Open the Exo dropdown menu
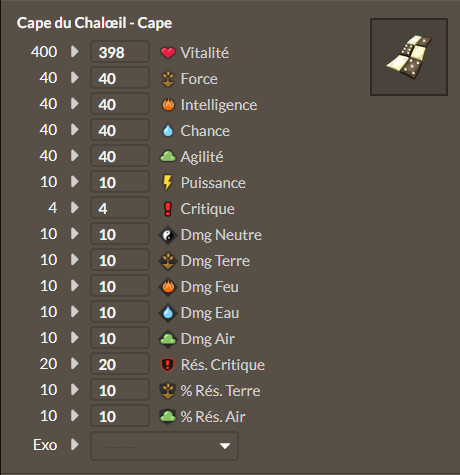This screenshot has width=460, height=475. (164, 446)
